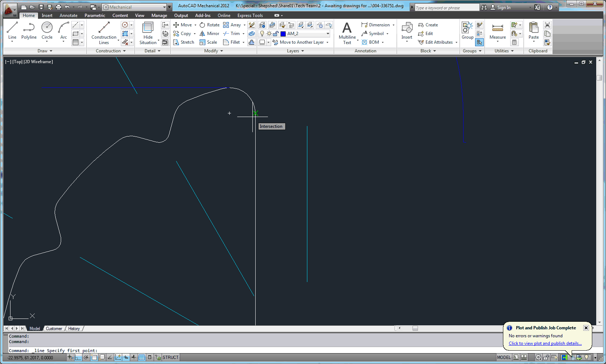The width and height of the screenshot is (606, 364).
Task: Select the Arc tool
Action: (x=63, y=28)
